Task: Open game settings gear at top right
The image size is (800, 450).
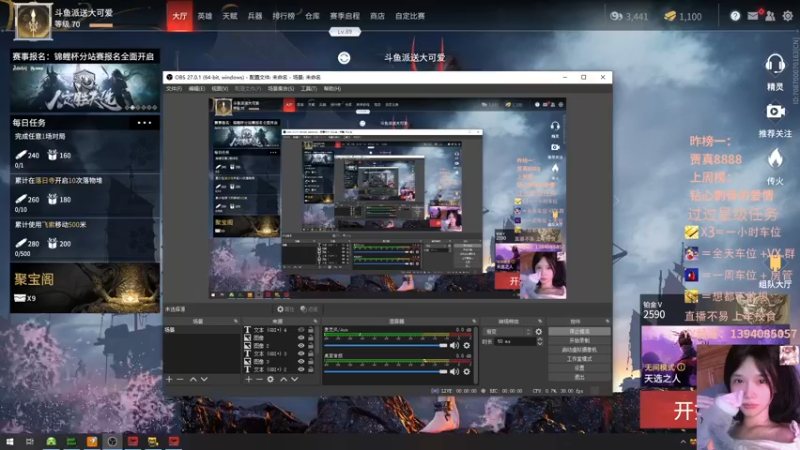Action: [x=788, y=16]
